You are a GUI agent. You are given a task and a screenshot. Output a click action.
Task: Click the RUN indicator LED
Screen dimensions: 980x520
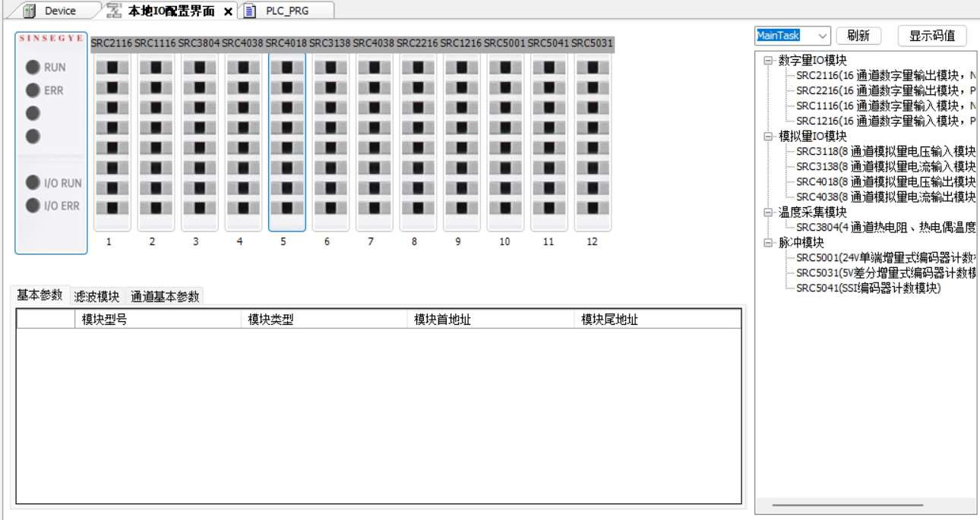click(x=33, y=68)
